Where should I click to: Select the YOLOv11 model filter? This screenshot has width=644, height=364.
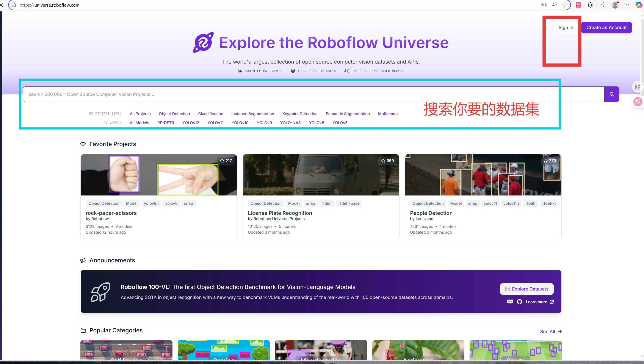tap(215, 123)
